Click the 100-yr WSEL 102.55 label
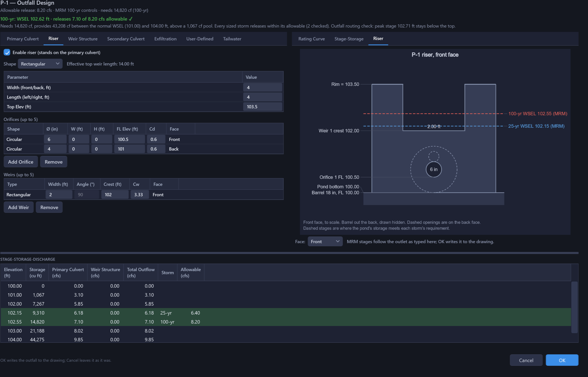 point(538,114)
